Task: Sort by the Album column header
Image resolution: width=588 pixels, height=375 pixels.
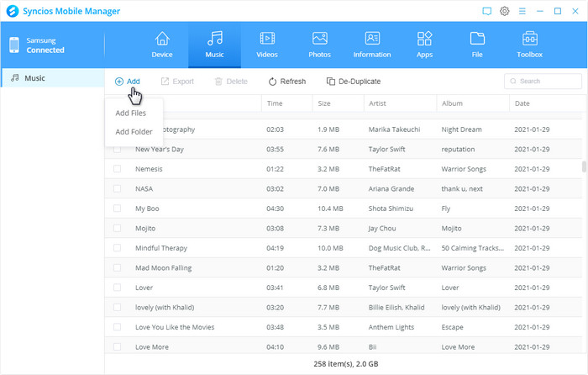Action: (x=473, y=103)
